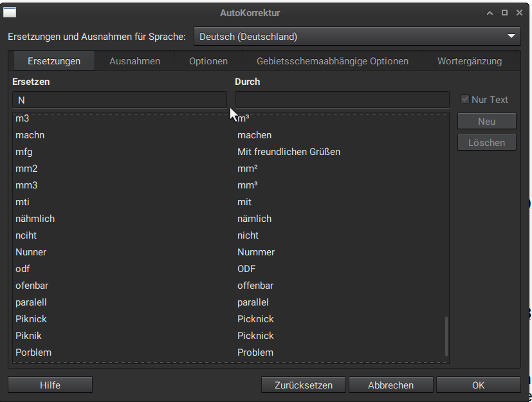The height and width of the screenshot is (402, 532).
Task: Click the Hilfe button
Action: (x=50, y=385)
